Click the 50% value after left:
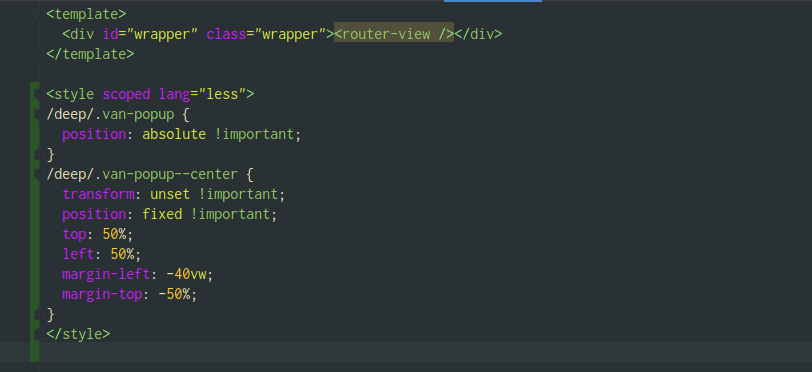812x372 pixels. point(122,254)
